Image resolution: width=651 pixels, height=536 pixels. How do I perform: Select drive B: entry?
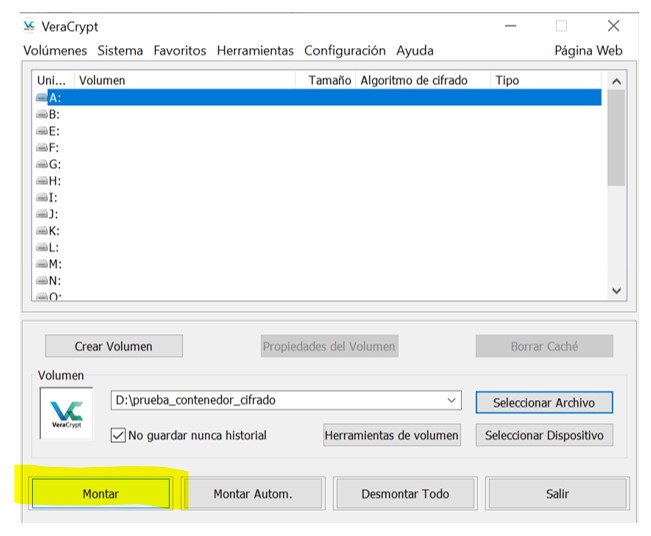tap(54, 114)
